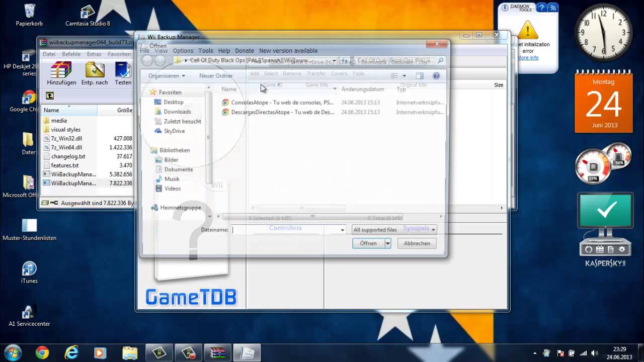The height and width of the screenshot is (362, 644).
Task: Open the Organisieren dropdown
Action: (x=167, y=76)
